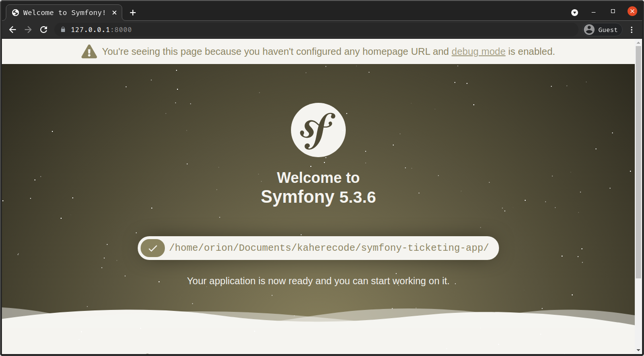Click the checkmark icon beside the project path

click(153, 248)
